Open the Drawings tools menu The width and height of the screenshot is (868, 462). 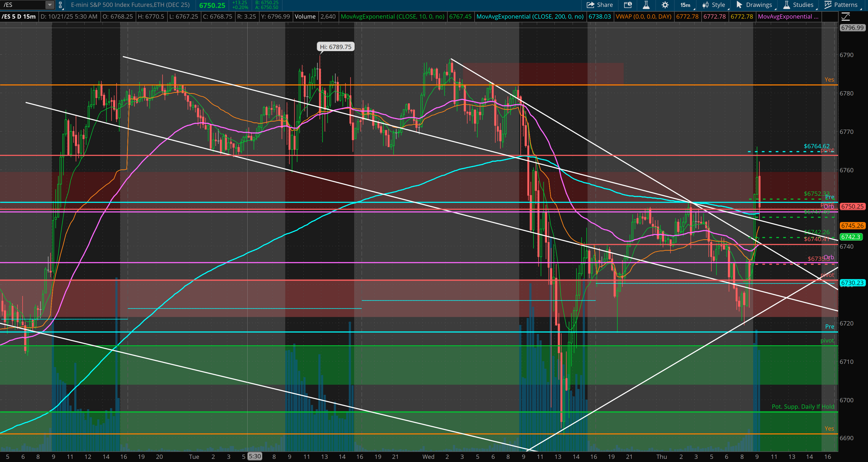point(754,5)
